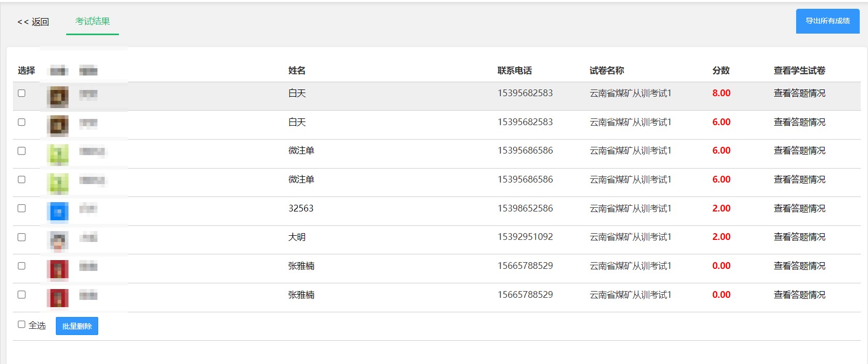Check the box for 白天 scoring 8.00
868x364 pixels.
22,93
